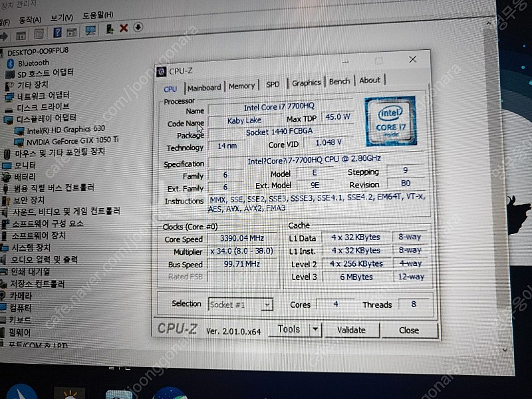Screen dimensions: 532x399
Task: Open the 도움말(H) menu
Action: coord(98,15)
